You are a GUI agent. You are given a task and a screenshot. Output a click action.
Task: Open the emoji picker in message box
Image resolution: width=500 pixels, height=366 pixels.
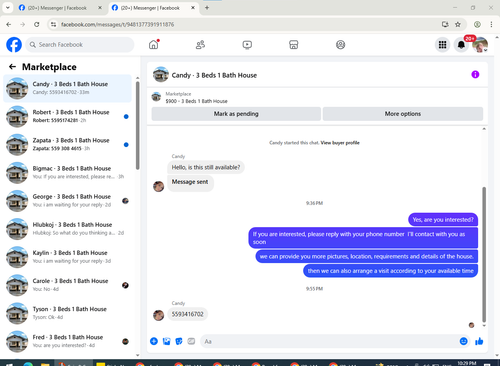tap(463, 341)
